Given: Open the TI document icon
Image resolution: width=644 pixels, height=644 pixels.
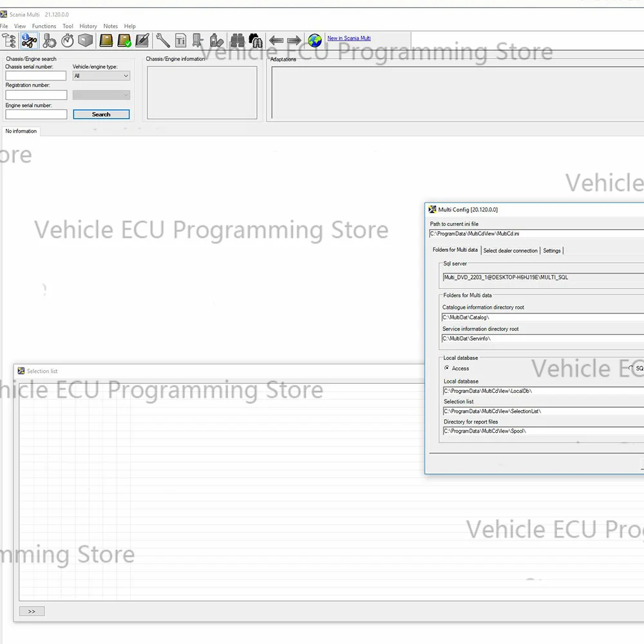Looking at the screenshot, I should [x=180, y=41].
